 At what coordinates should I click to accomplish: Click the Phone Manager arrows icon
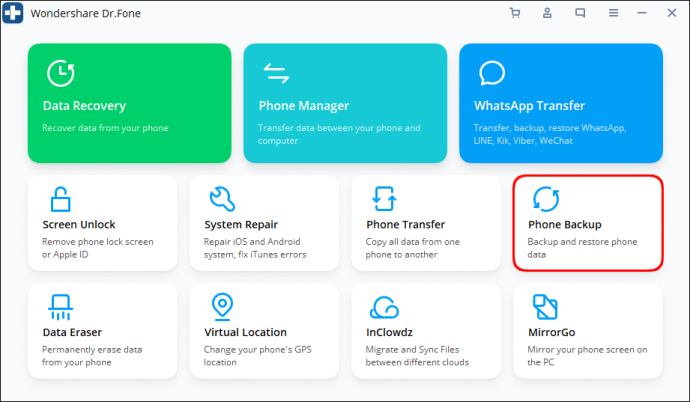click(x=276, y=73)
